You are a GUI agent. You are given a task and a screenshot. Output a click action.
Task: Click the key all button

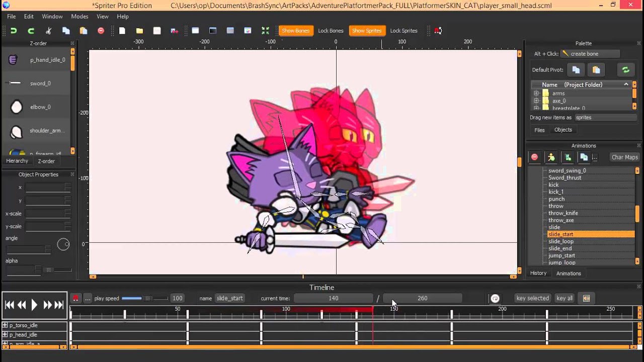[x=565, y=298]
